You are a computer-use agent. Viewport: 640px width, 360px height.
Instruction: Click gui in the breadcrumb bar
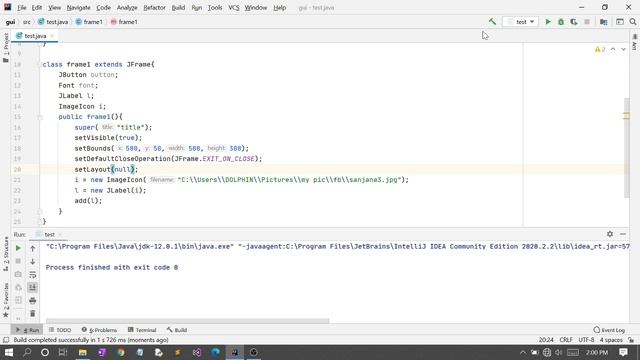[10, 22]
